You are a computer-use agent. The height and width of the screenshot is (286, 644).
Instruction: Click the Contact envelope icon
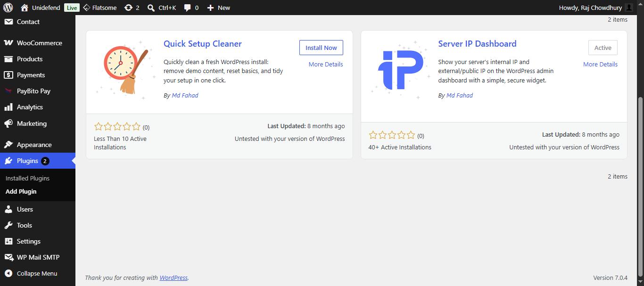(8, 22)
